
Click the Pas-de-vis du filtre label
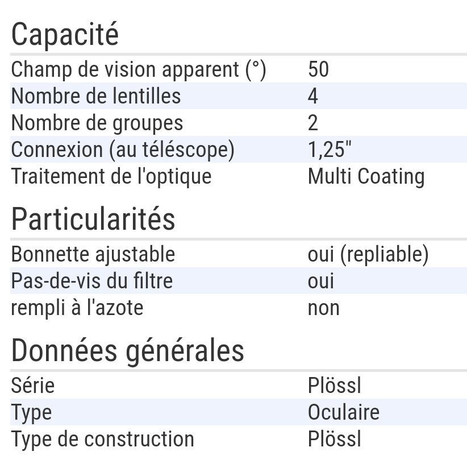coord(91,281)
